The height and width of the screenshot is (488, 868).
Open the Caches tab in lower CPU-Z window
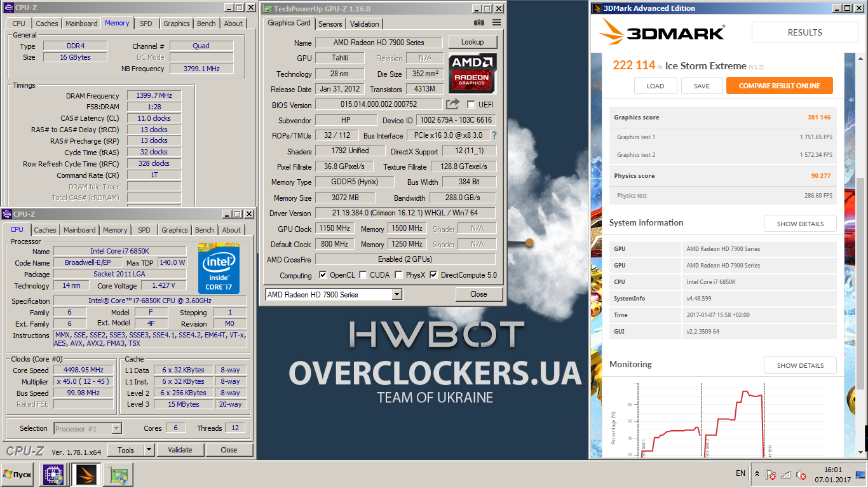pos(45,230)
